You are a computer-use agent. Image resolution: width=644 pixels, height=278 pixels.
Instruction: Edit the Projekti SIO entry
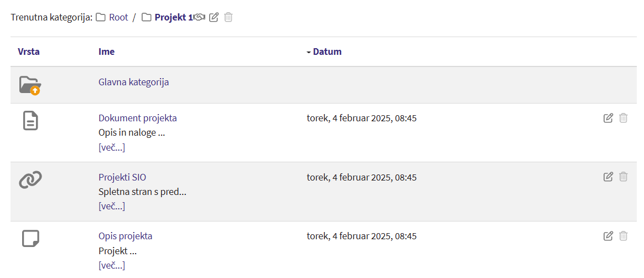click(608, 177)
